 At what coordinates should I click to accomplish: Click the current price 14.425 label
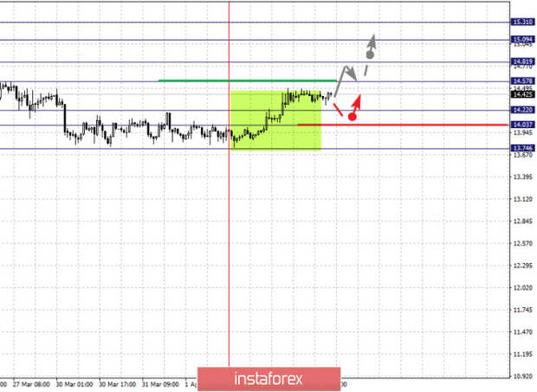tap(522, 94)
